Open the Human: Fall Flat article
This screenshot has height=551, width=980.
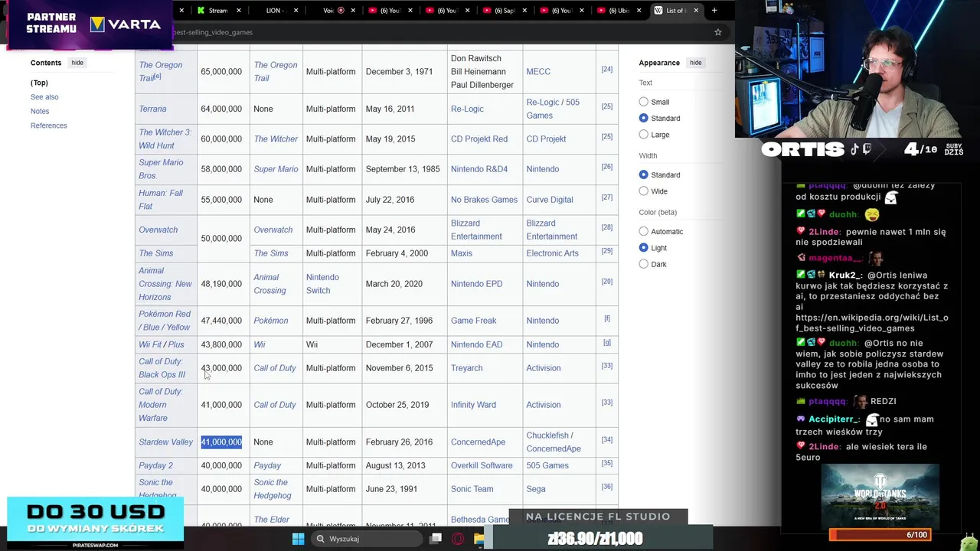point(161,200)
